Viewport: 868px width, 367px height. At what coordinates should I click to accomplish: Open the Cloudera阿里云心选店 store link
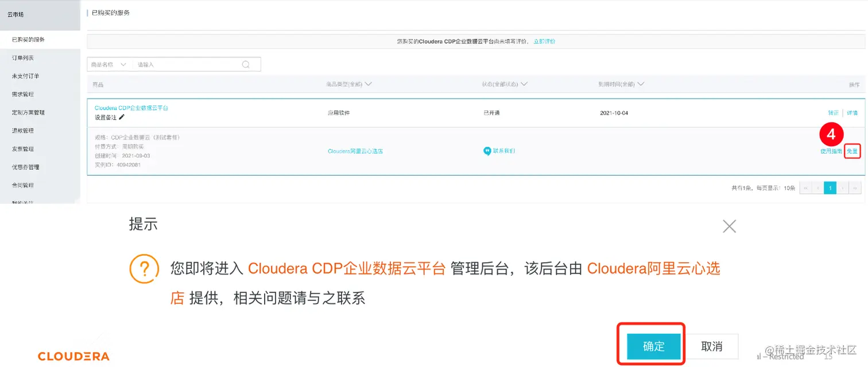(355, 151)
